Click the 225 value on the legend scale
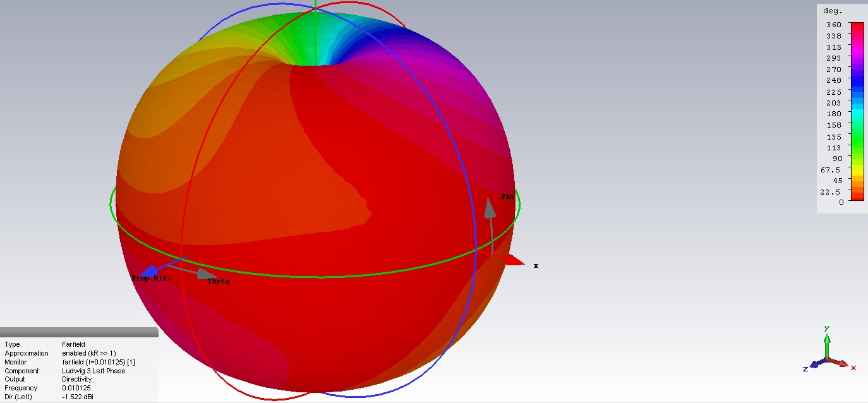Screen dimensions: 868x403 pyautogui.click(x=834, y=92)
